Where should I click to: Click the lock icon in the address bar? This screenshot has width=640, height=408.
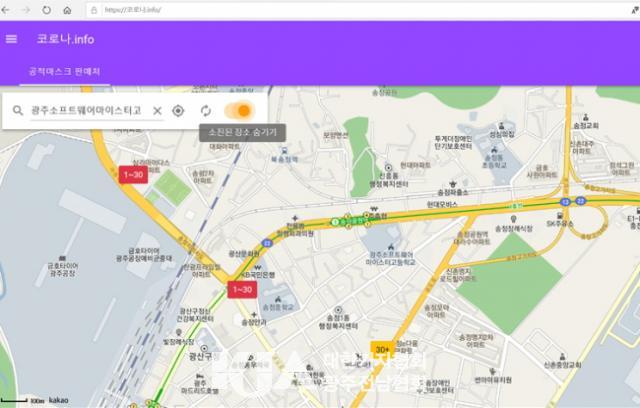click(x=94, y=10)
